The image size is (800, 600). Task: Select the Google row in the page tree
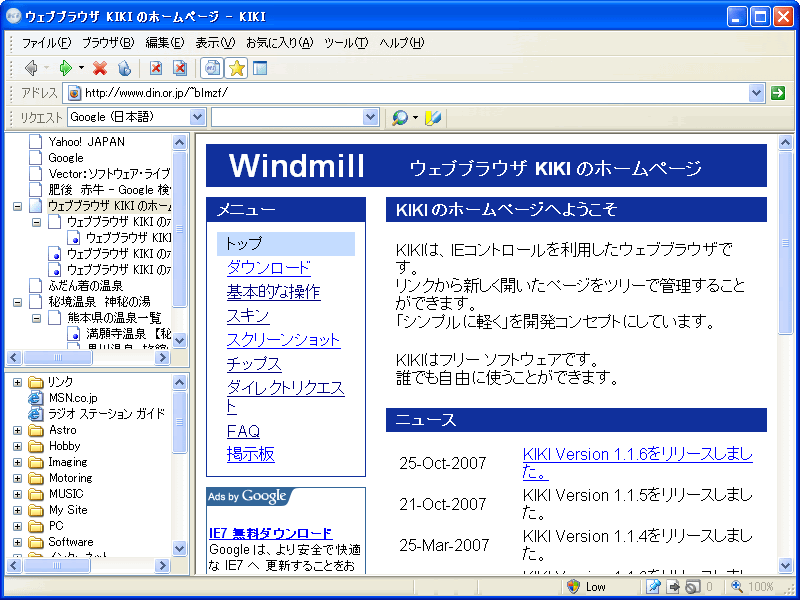[66, 158]
